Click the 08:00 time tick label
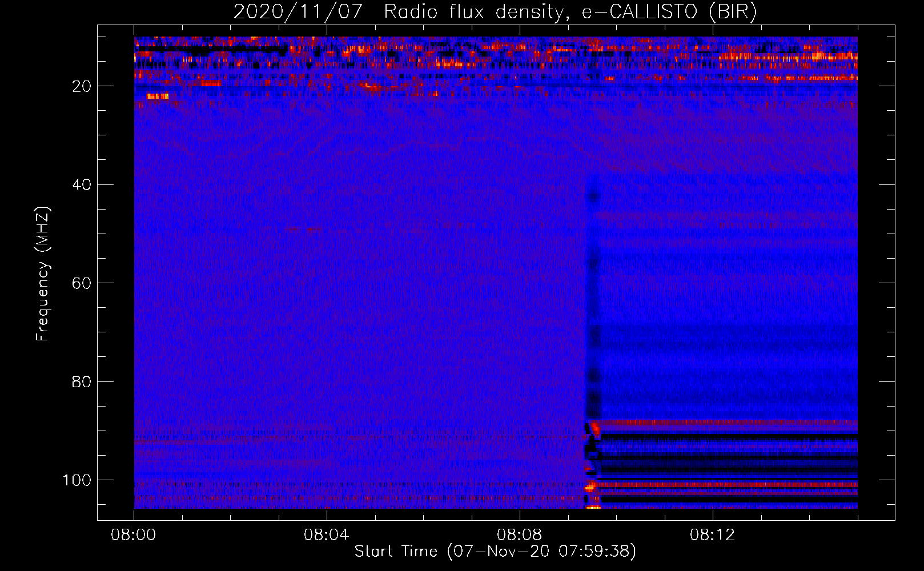This screenshot has height=571, width=924. pyautogui.click(x=134, y=535)
